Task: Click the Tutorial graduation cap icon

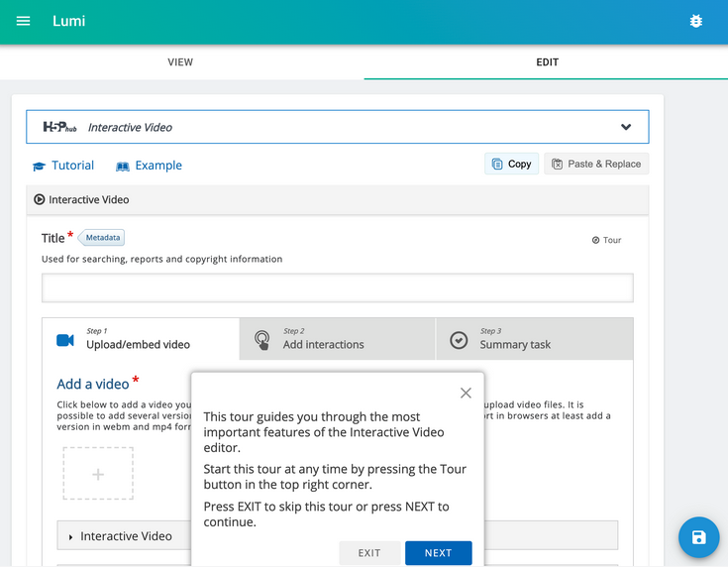Action: (x=39, y=167)
